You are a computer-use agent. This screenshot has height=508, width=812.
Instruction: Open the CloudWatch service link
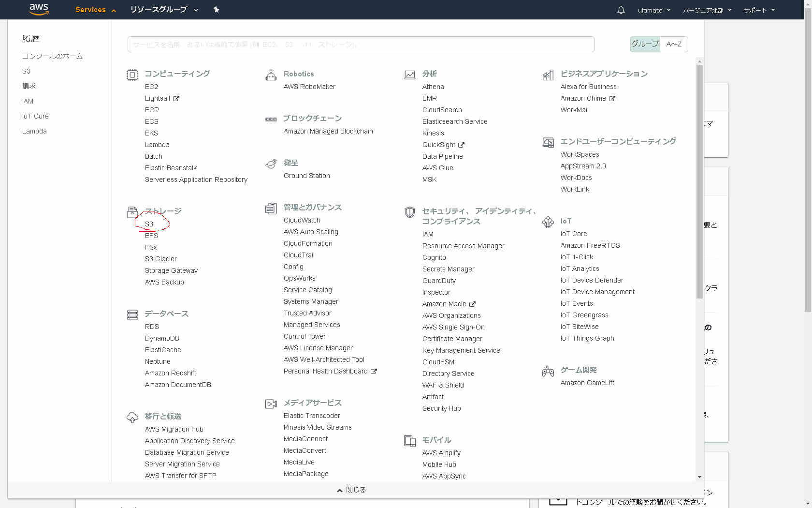coord(302,220)
